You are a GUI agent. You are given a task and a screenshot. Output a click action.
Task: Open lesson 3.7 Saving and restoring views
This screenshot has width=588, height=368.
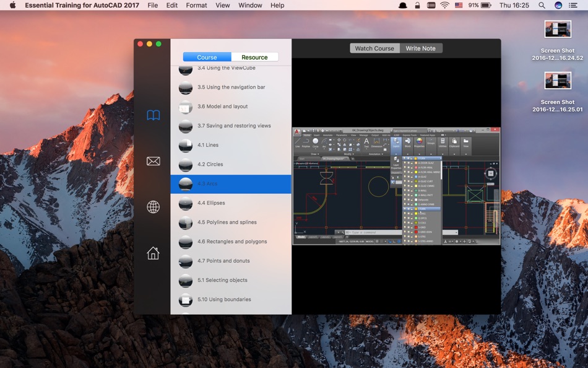coord(231,126)
